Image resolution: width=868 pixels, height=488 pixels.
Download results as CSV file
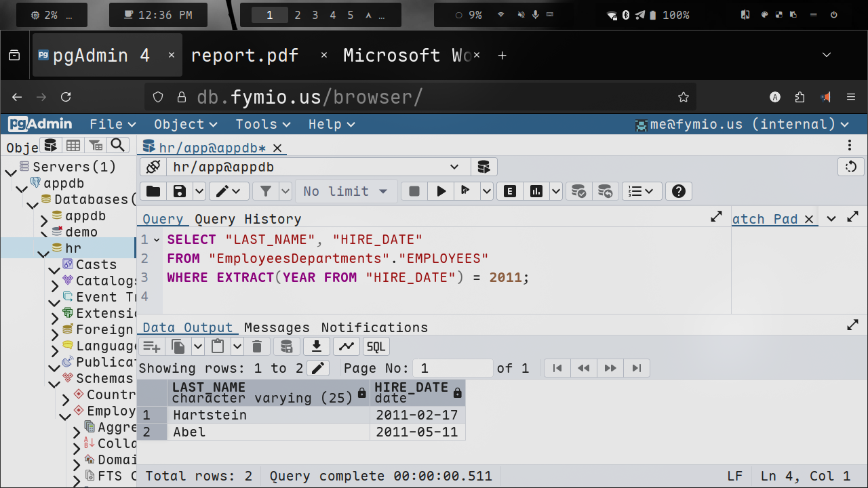(316, 347)
